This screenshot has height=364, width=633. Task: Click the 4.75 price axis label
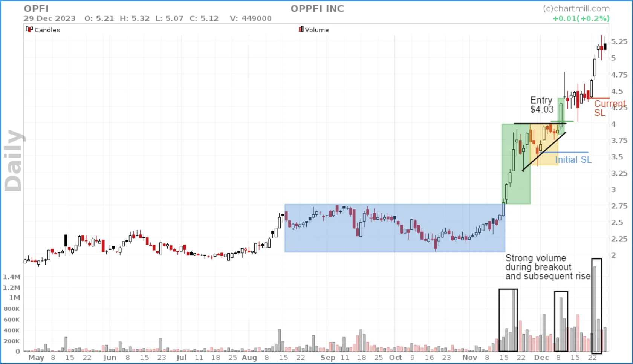(x=619, y=75)
